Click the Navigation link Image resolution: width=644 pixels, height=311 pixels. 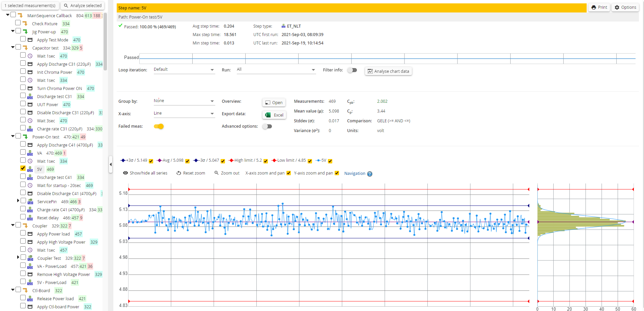point(355,174)
